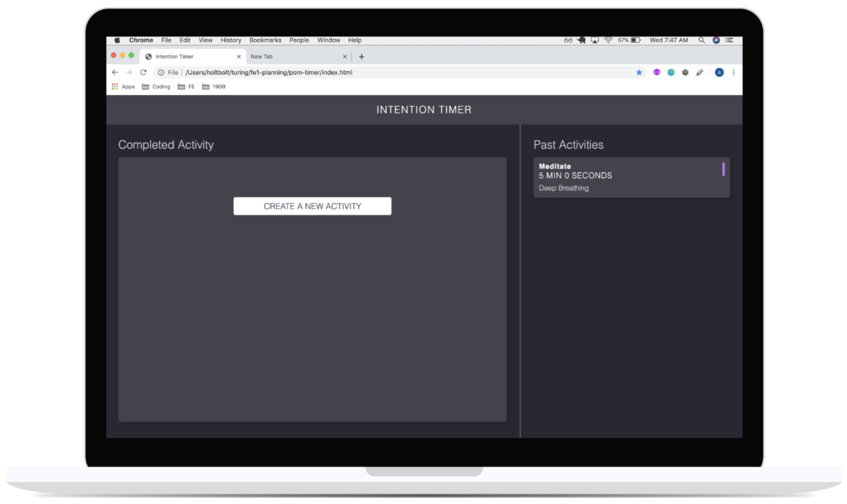This screenshot has width=847, height=504.
Task: Click the Chrome profile avatar icon
Action: (718, 72)
